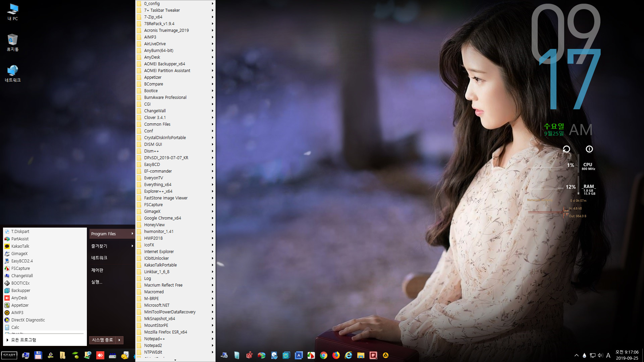Open the Mozilla Firefox ESR_x64 folder
644x362 pixels.
click(x=175, y=332)
